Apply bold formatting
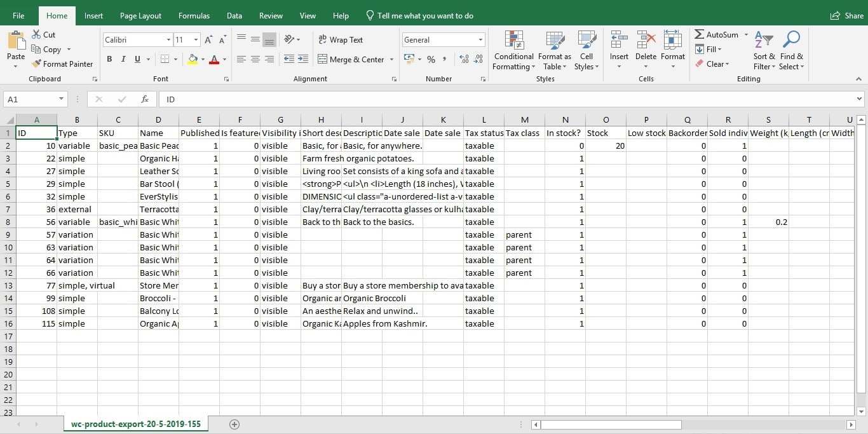The image size is (868, 434). 109,59
